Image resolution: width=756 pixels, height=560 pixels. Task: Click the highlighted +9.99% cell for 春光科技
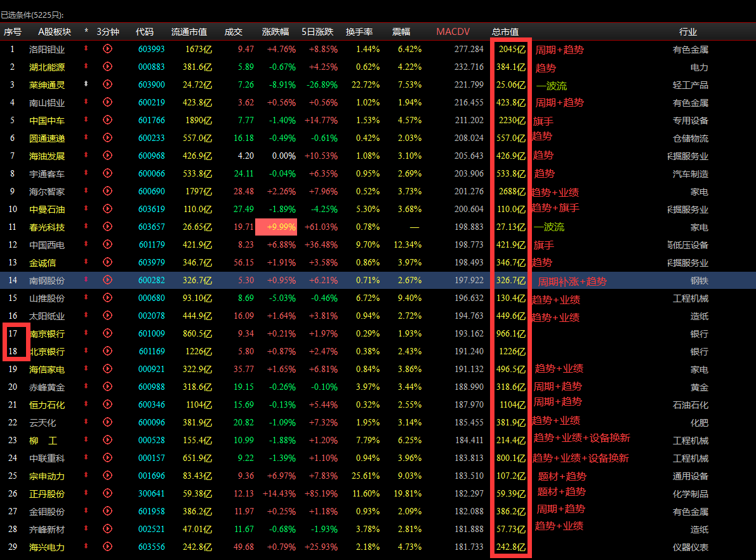(275, 227)
